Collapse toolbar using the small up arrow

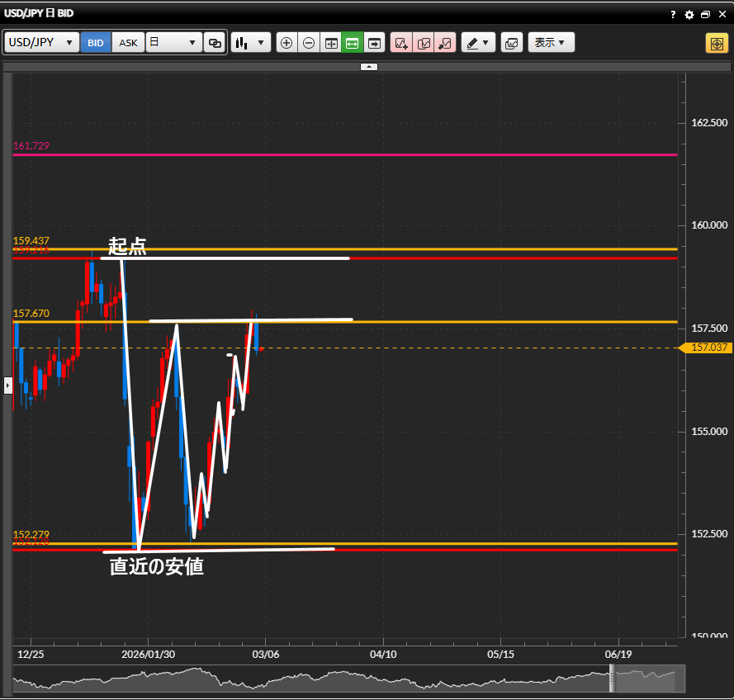[x=369, y=66]
